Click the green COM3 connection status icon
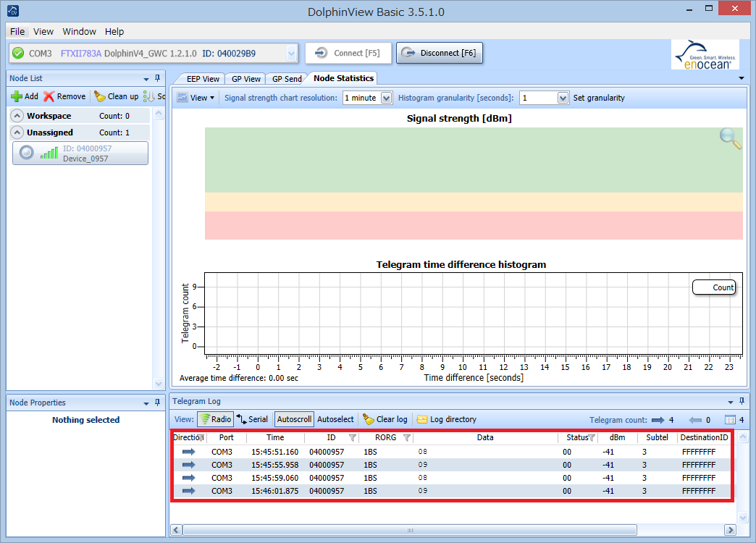The height and width of the screenshot is (543, 756). pos(18,53)
